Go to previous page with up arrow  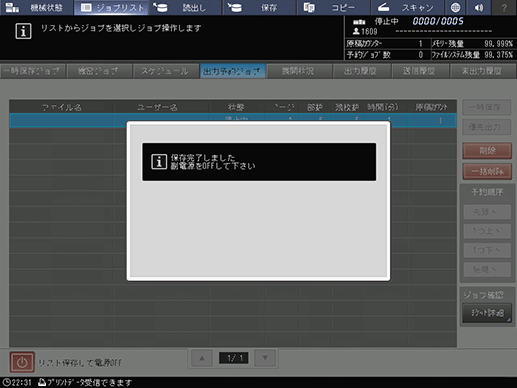[202, 358]
